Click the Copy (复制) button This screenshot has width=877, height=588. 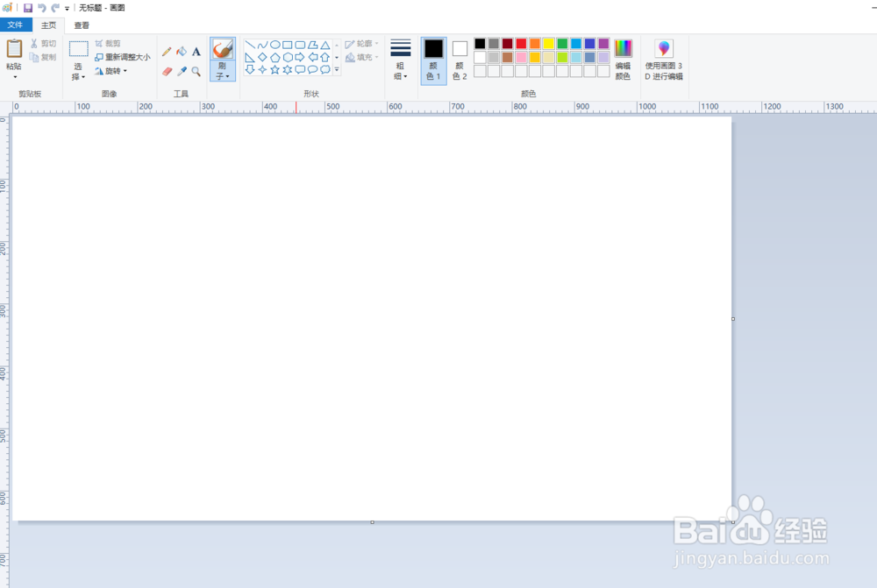click(x=43, y=57)
